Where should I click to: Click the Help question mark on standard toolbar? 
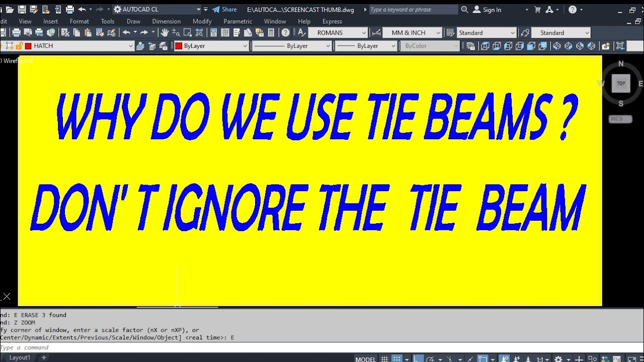[x=285, y=33]
